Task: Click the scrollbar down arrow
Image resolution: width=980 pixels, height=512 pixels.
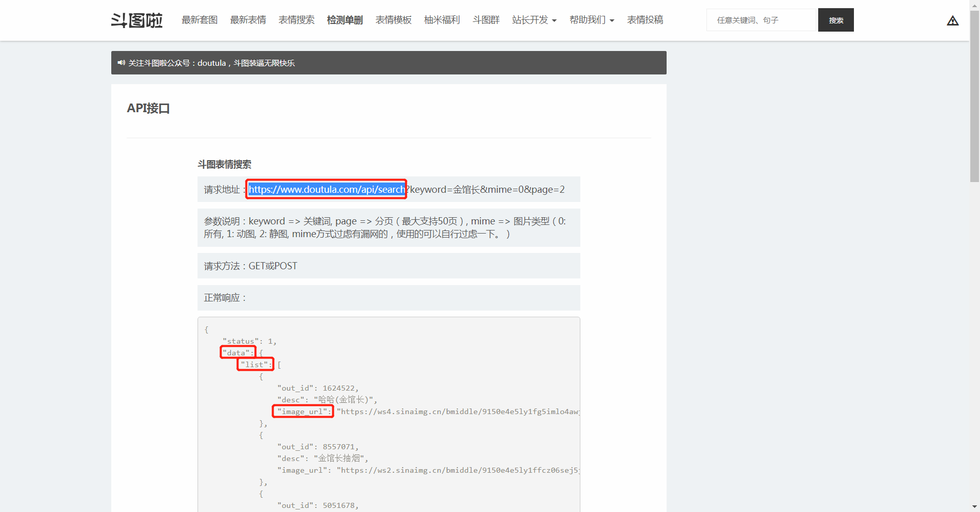Action: [x=974, y=507]
